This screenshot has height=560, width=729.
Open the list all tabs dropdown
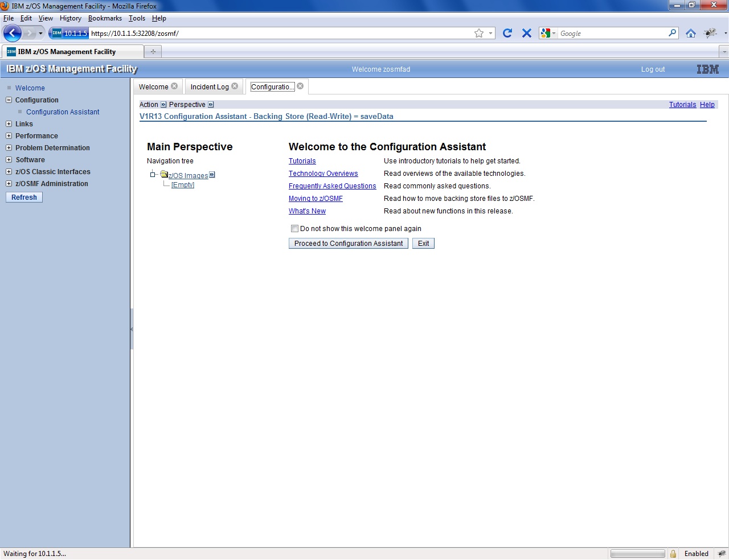pos(724,51)
